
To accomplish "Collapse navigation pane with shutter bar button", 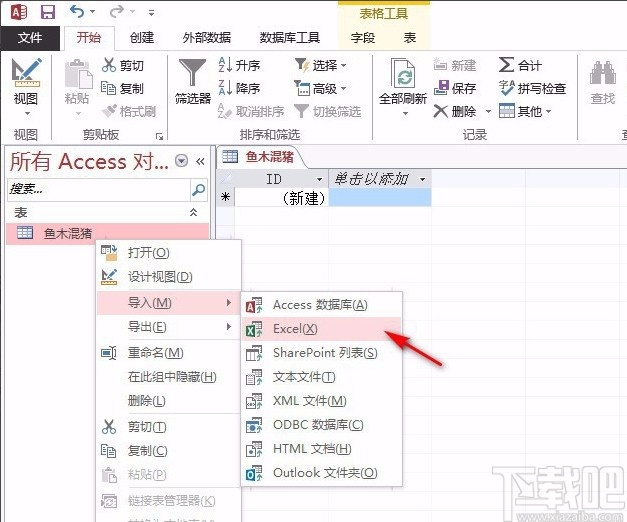I will [200, 161].
